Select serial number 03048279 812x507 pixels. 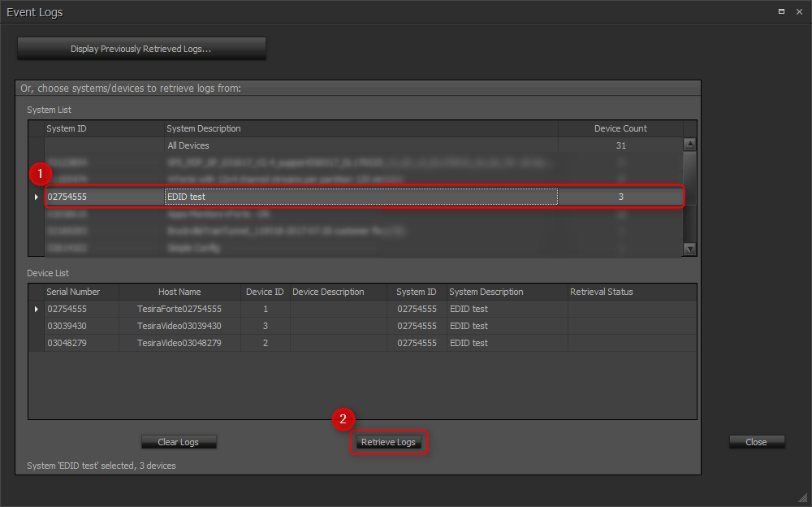point(82,343)
